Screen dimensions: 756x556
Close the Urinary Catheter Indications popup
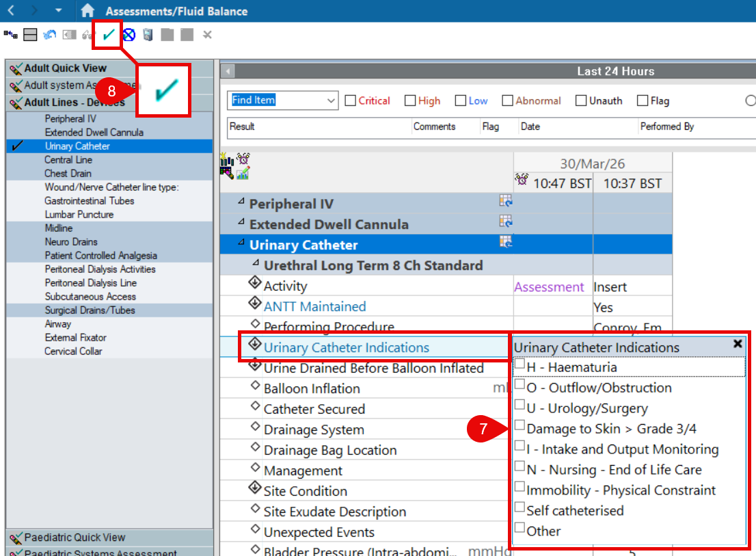[x=738, y=344]
